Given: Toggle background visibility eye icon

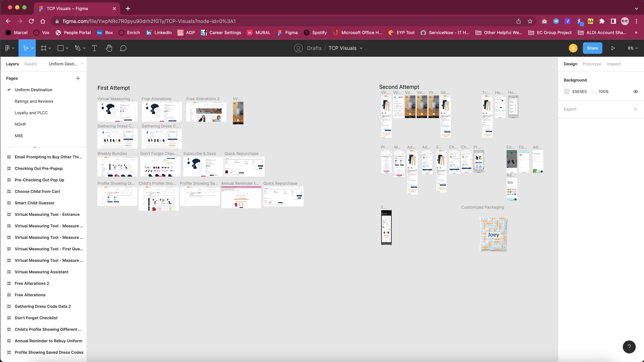Looking at the screenshot, I should pos(635,92).
